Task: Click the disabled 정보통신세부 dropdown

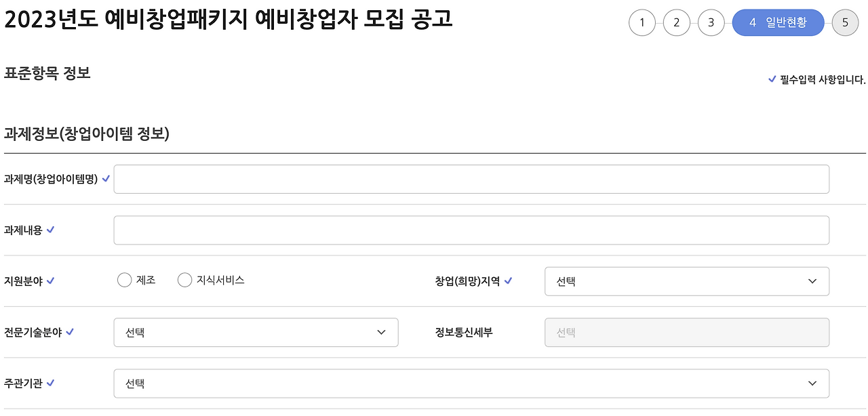Action: pos(687,332)
